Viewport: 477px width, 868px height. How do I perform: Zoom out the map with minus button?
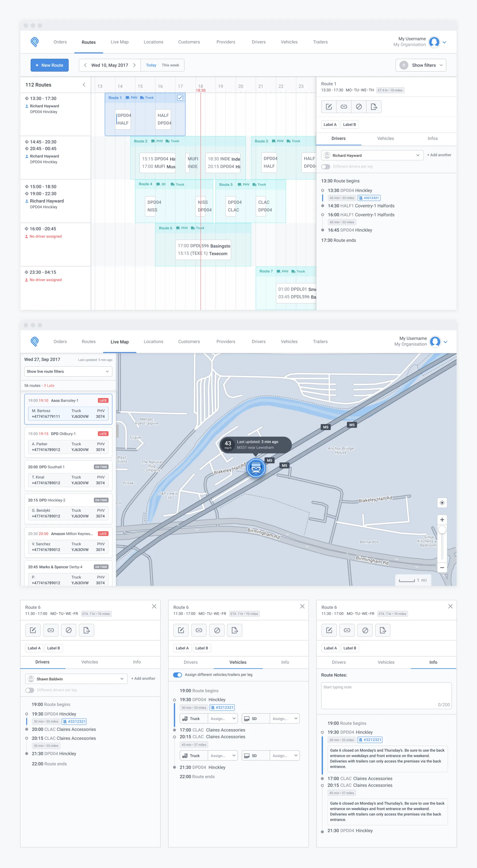tap(442, 568)
